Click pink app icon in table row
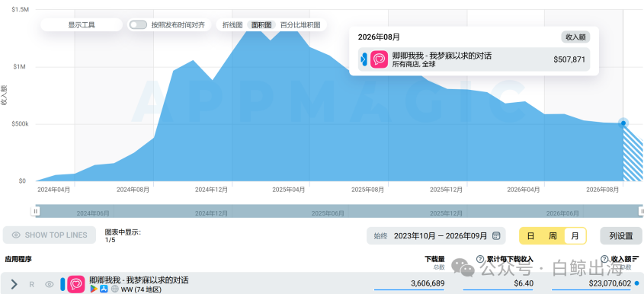The height and width of the screenshot is (294, 644). 76,284
